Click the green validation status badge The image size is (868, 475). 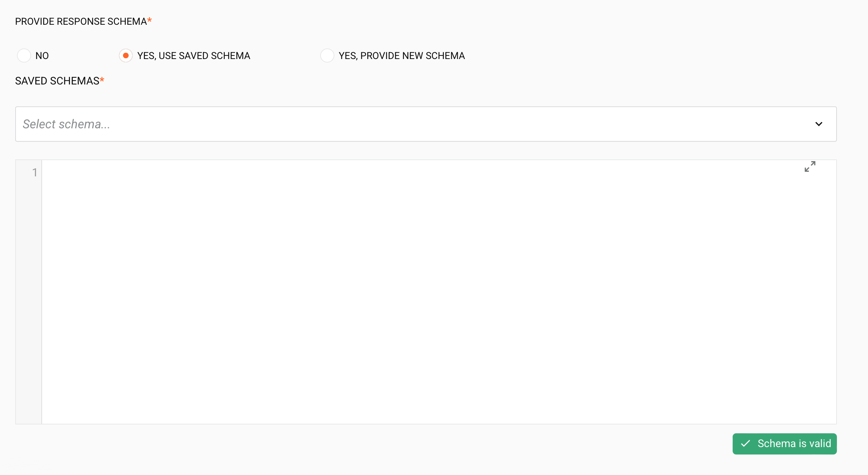click(784, 444)
